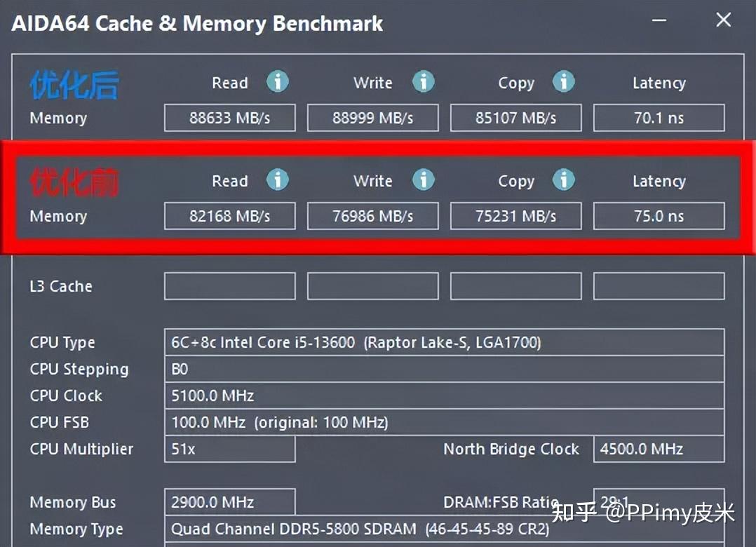756x547 pixels.
Task: Click the Write info icon in red-boxed row
Action: (x=424, y=180)
